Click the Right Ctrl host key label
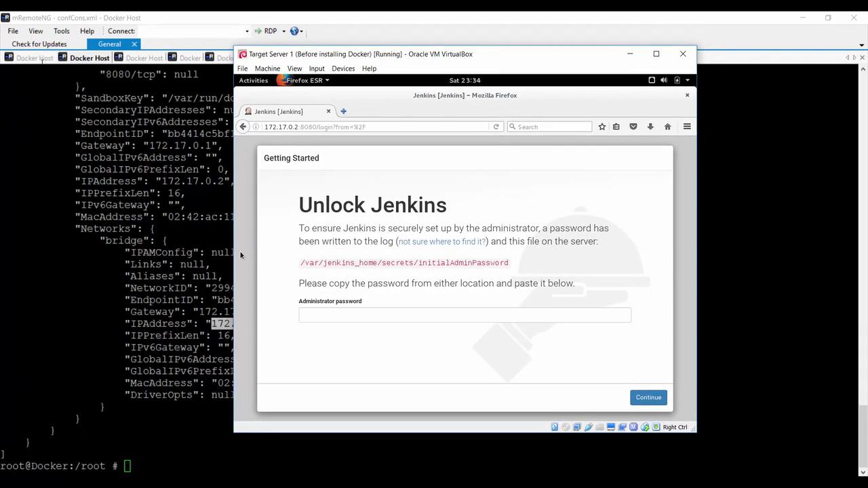This screenshot has height=488, width=868. [x=675, y=427]
